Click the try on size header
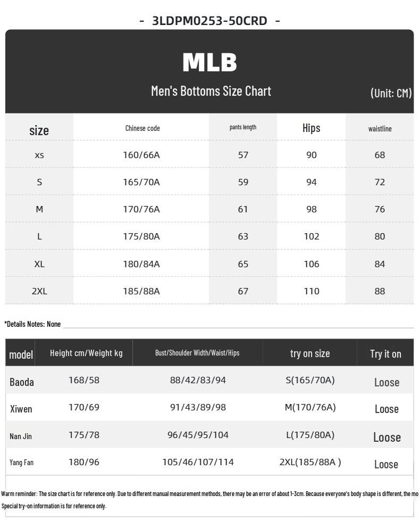The height and width of the screenshot is (528, 420). point(310,353)
